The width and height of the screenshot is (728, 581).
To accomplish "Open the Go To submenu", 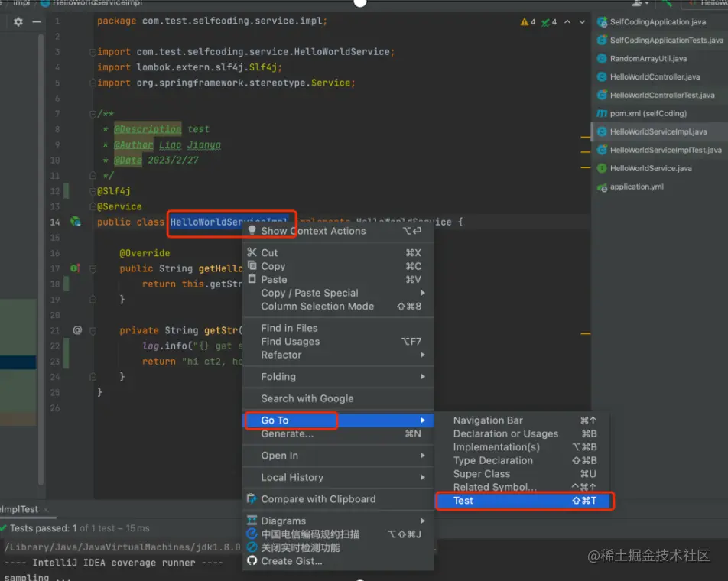I will coord(339,420).
